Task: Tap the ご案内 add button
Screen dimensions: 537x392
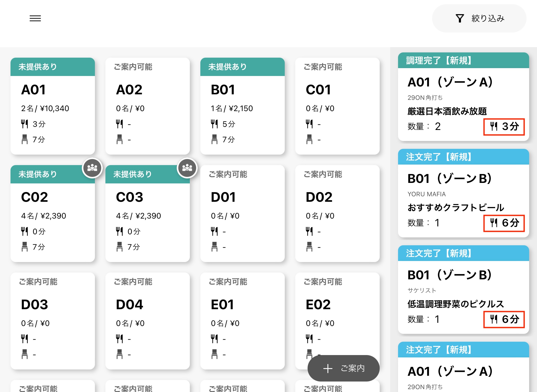Action: pos(343,368)
